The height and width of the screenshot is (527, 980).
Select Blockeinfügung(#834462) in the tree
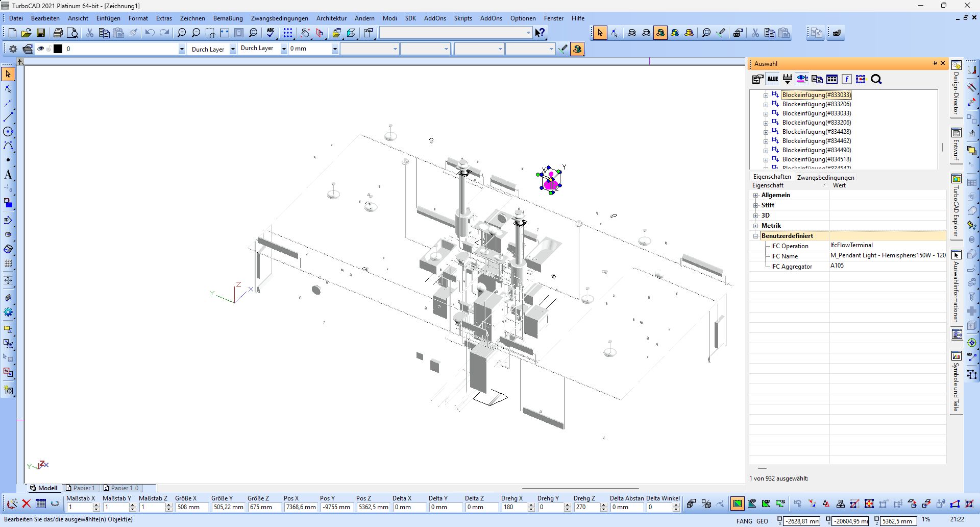817,141
